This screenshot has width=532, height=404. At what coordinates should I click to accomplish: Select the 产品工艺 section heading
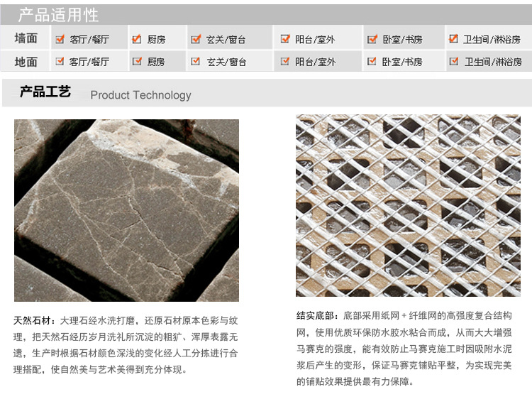pyautogui.click(x=45, y=92)
